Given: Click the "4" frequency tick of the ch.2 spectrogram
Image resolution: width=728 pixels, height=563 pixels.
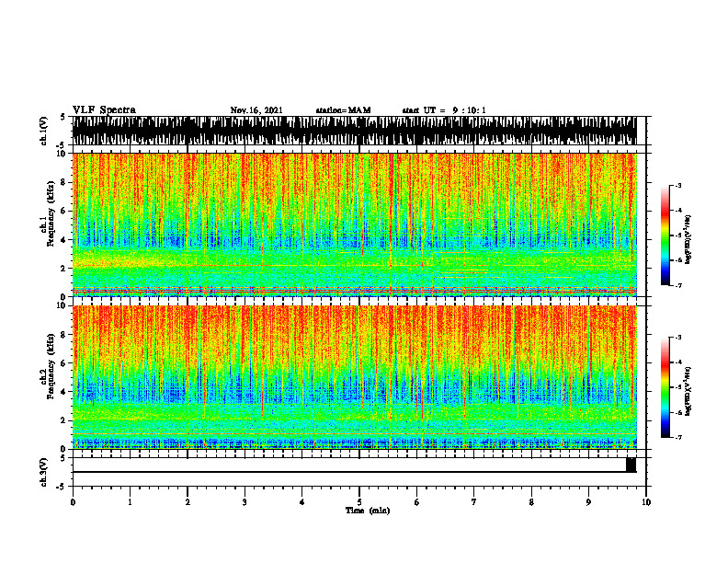Looking at the screenshot, I should (x=64, y=392).
